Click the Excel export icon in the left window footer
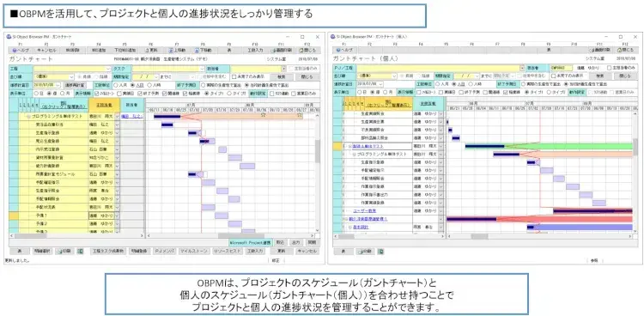Image resolution: width=644 pixels, height=316 pixels. click(82, 251)
